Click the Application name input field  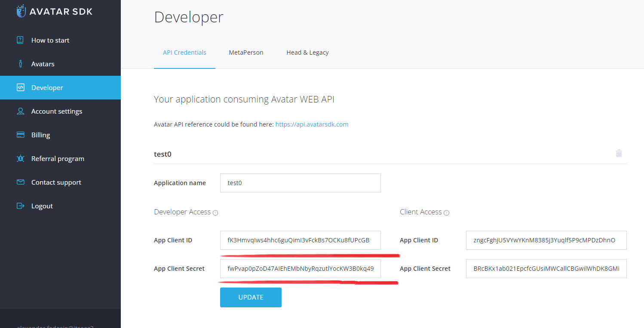tap(300, 183)
